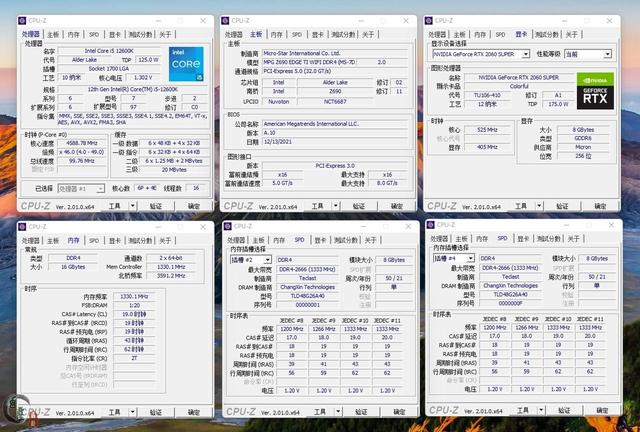Screen dimensions: 640x432
Task: Switch to the 主板 tab in the Intel Core i5 window
Action: click(x=53, y=35)
